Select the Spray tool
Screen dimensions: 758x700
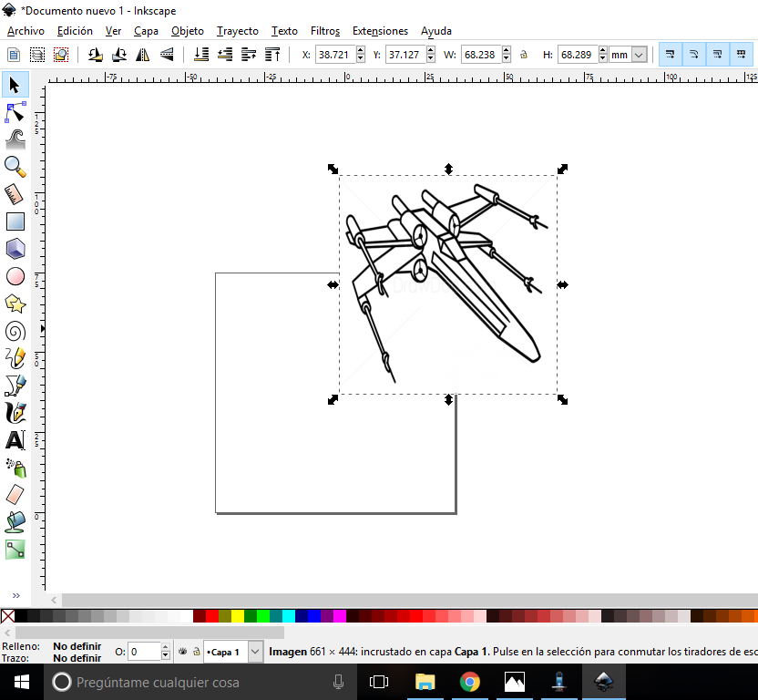15,468
